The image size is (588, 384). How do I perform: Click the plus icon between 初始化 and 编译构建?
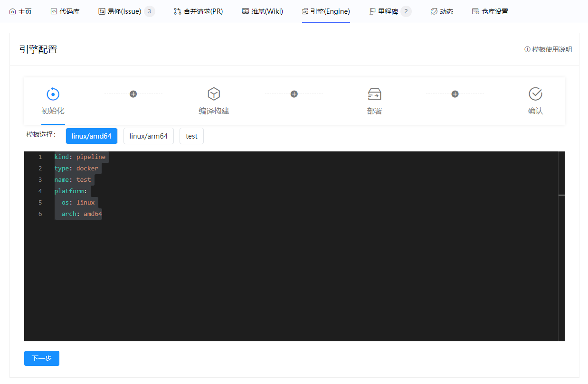133,94
